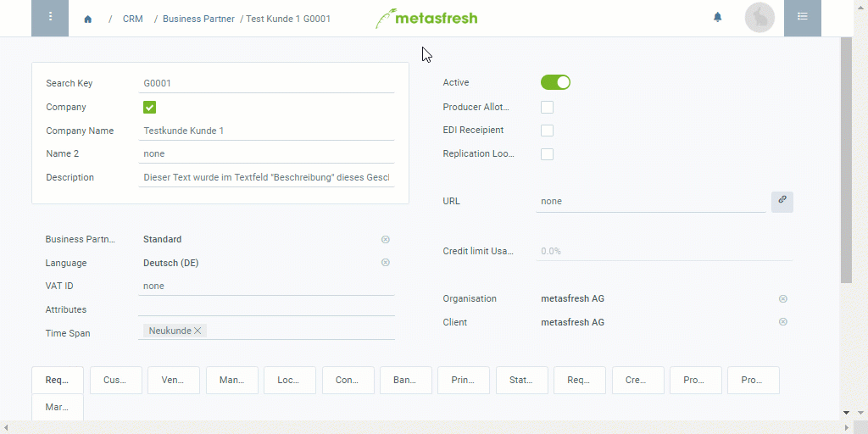Focus the VAT ID input
The image size is (868, 434).
[266, 287]
